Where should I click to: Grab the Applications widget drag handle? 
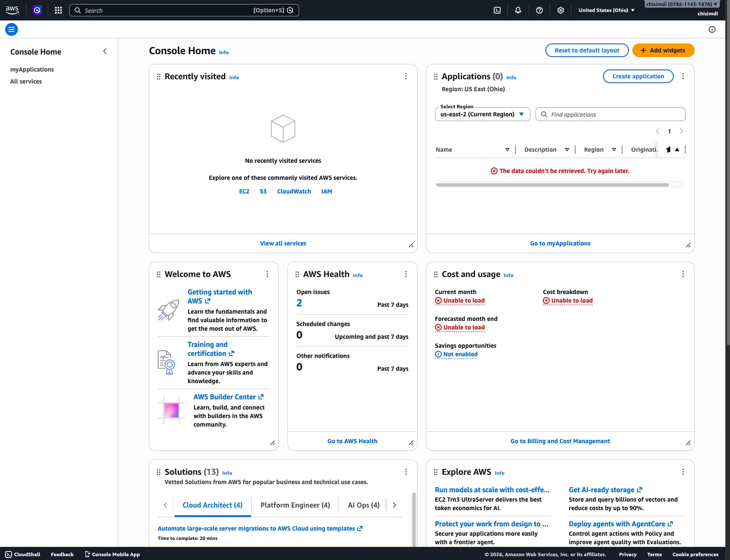(x=436, y=77)
